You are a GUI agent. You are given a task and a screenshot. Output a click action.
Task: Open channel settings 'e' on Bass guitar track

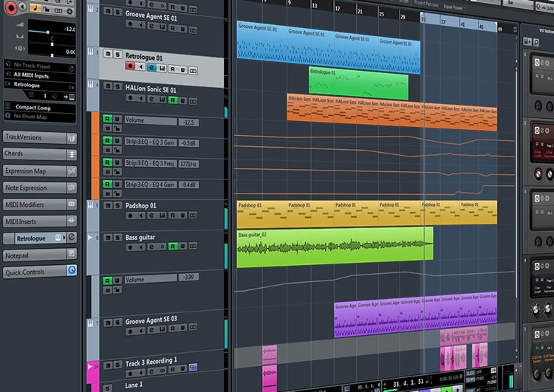pyautogui.click(x=151, y=247)
